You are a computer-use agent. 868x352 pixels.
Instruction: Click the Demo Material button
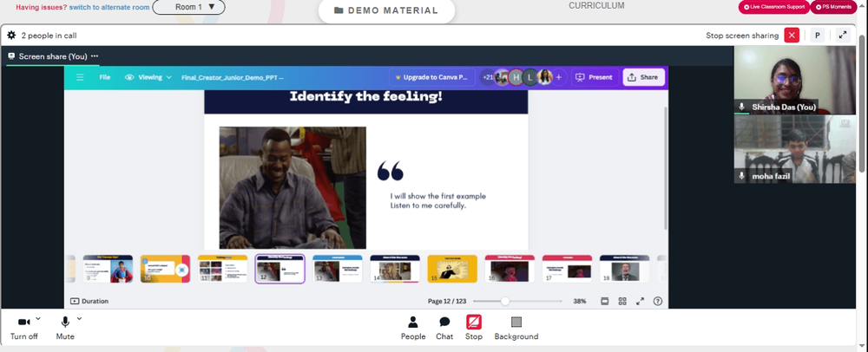pos(386,10)
